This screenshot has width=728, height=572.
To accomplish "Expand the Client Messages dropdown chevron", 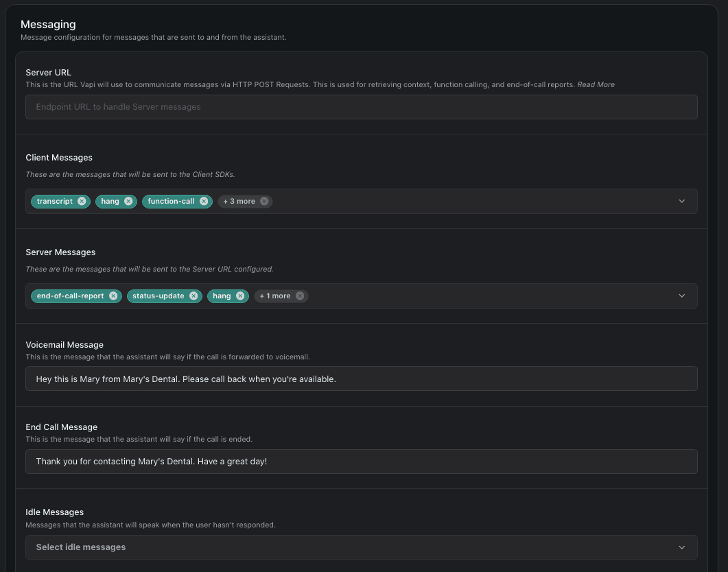I will (x=681, y=202).
